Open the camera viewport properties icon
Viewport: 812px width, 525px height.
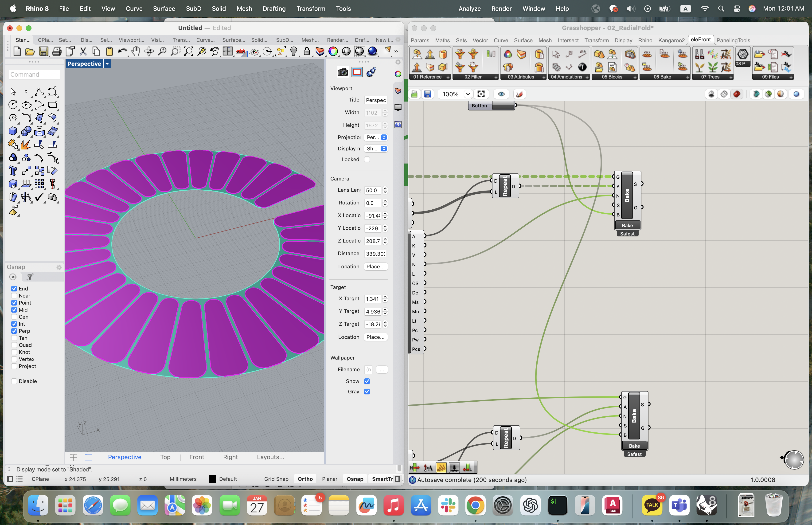click(x=343, y=72)
